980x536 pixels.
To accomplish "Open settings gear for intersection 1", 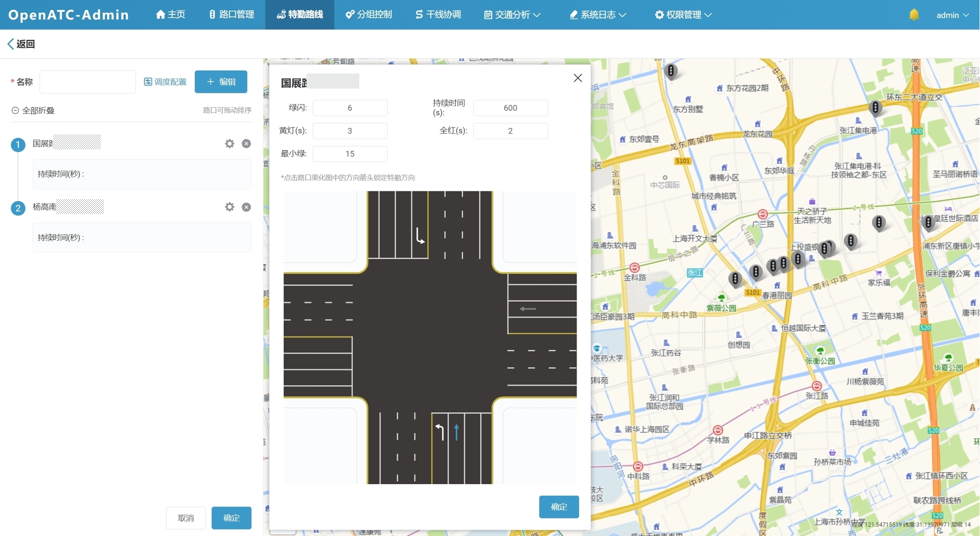I will pyautogui.click(x=229, y=144).
